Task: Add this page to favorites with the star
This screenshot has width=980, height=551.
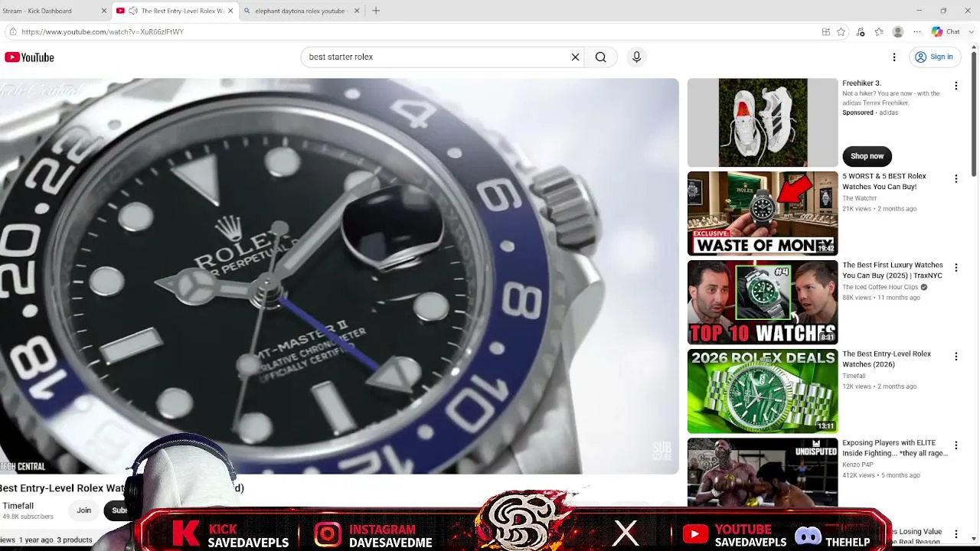Action: [841, 32]
